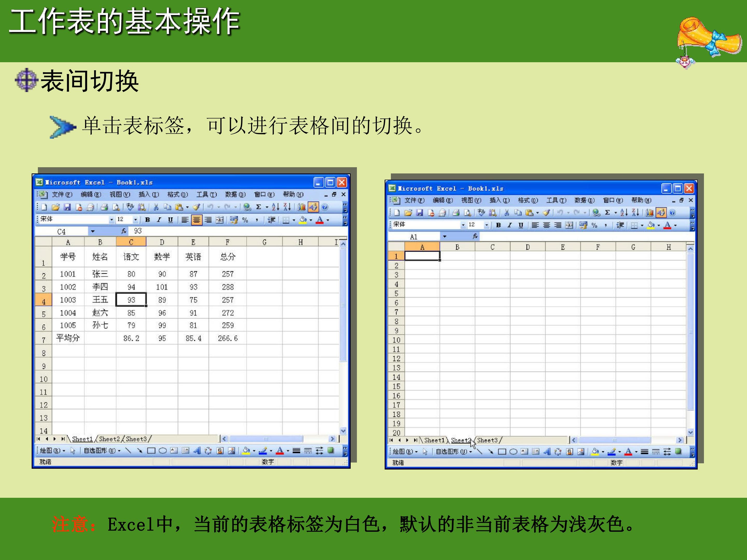Toggle Italic in right Excel window
The height and width of the screenshot is (560, 747).
(510, 225)
